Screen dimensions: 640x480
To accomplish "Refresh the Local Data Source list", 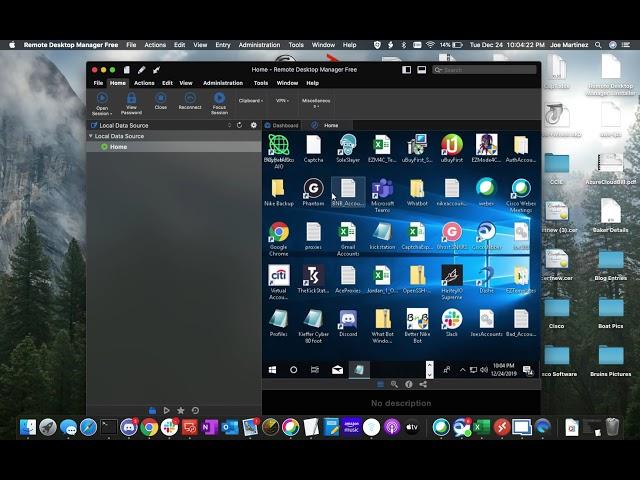I will pos(240,125).
